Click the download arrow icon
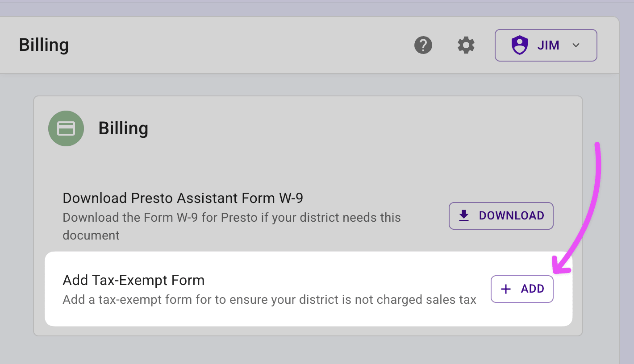634x364 pixels. (464, 216)
